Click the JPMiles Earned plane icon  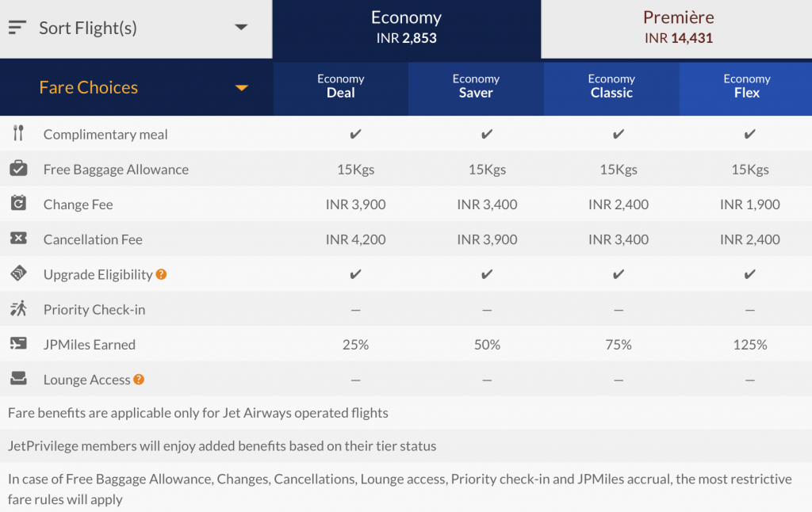point(18,344)
